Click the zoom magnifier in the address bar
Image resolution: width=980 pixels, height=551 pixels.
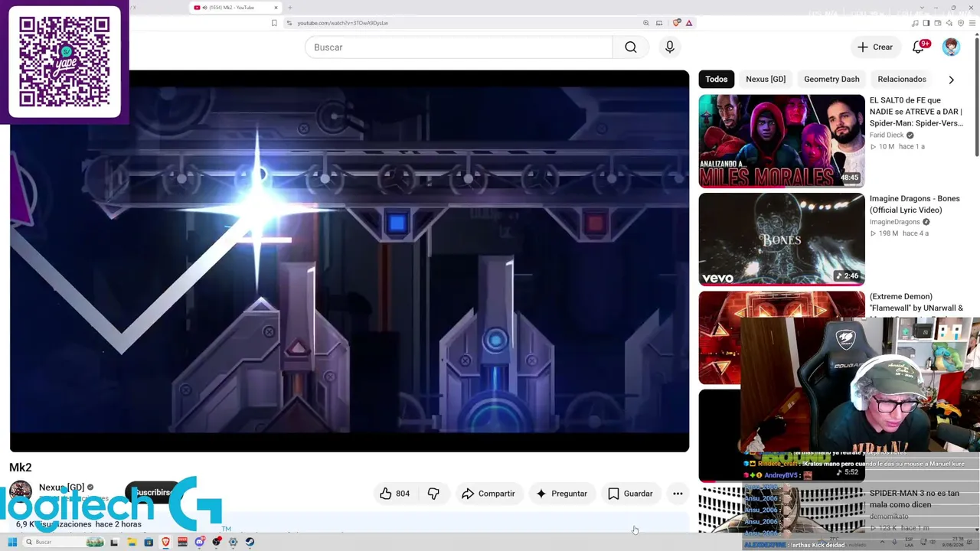646,23
